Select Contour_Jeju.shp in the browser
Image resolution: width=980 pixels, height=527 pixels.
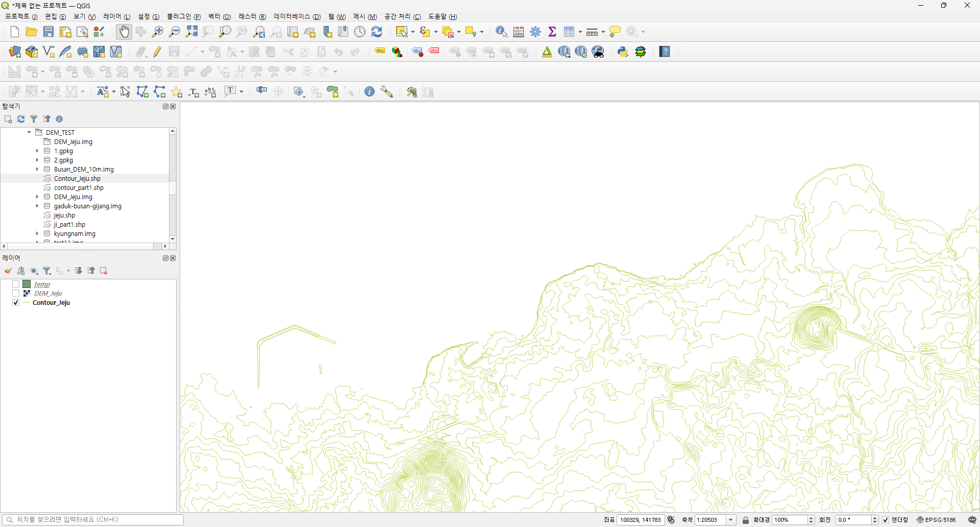point(77,179)
